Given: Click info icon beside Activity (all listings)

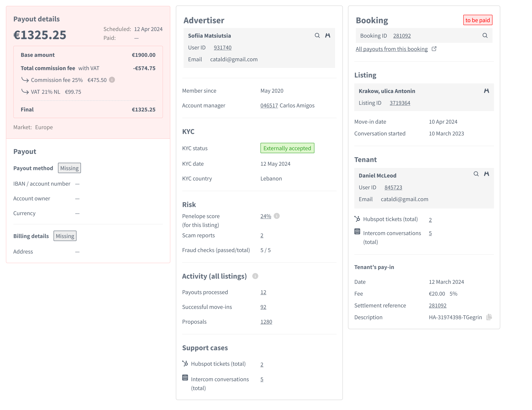Looking at the screenshot, I should click(255, 276).
